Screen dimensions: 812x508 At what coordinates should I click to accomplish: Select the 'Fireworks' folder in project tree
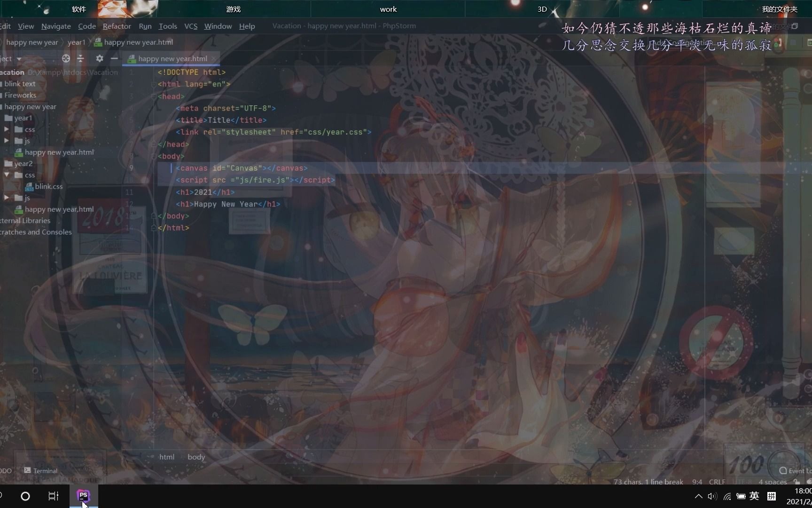(20, 95)
